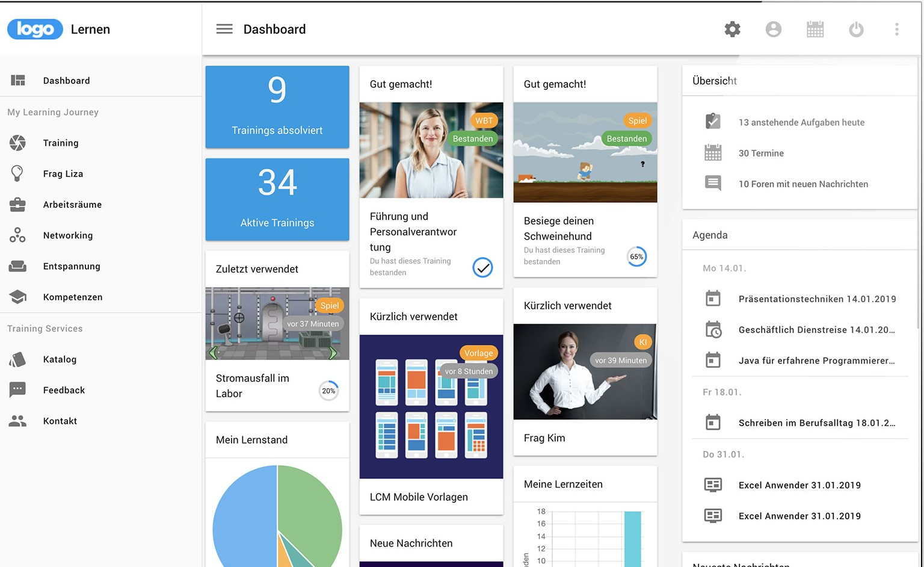
Task: Open the three-dot more options menu
Action: 896,29
